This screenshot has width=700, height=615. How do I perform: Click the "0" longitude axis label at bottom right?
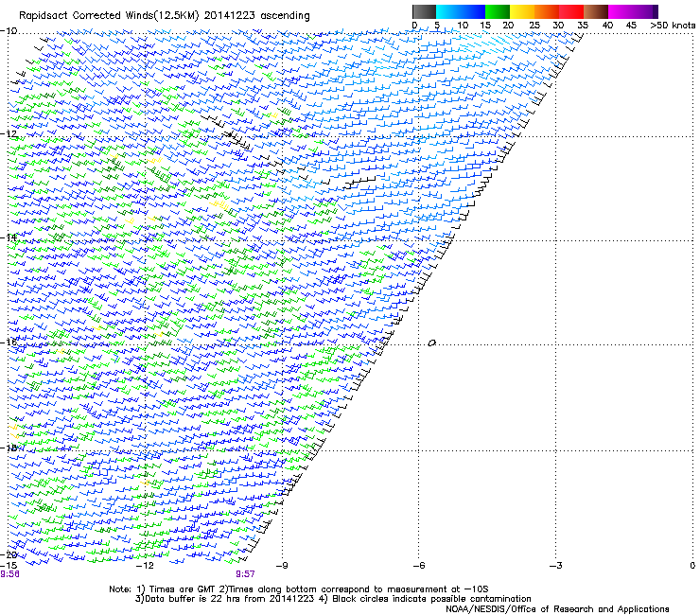click(692, 565)
